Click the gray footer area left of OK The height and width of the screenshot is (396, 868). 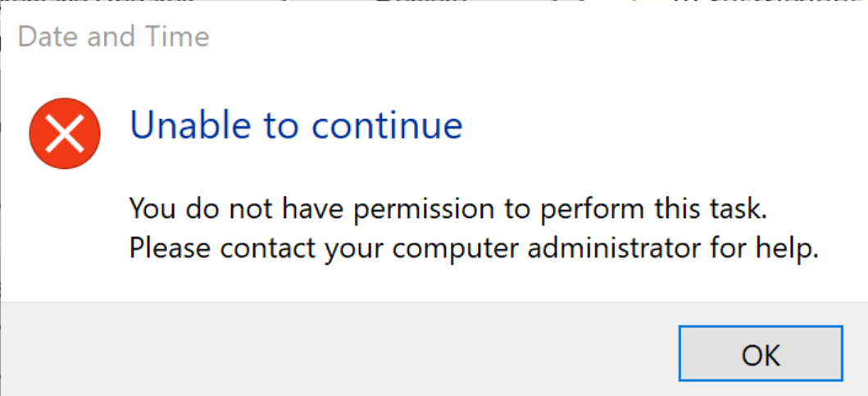[x=328, y=353]
